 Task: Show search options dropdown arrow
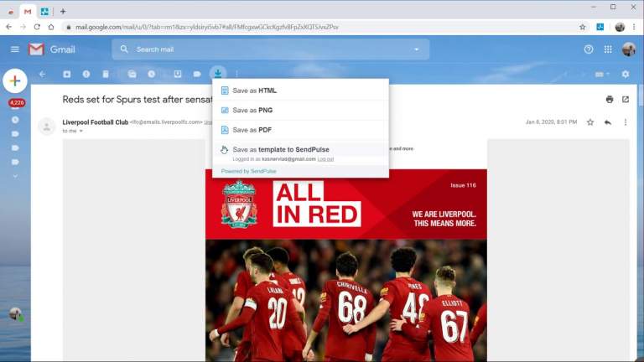(417, 49)
